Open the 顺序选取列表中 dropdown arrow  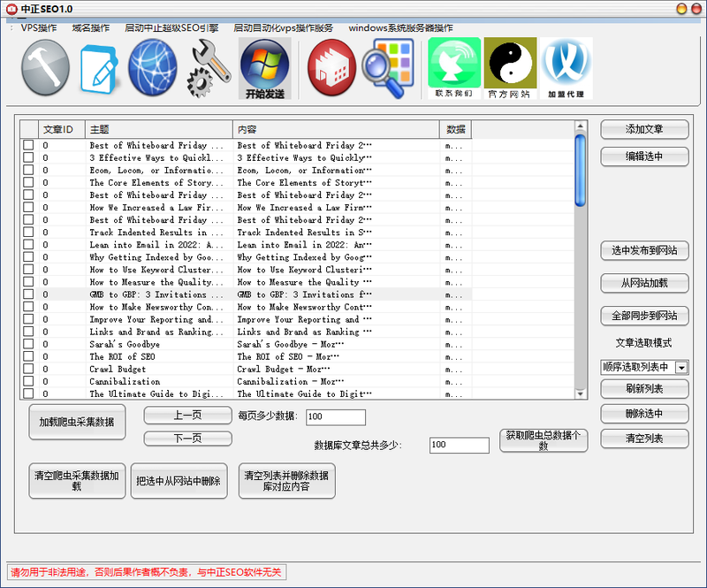tap(681, 367)
